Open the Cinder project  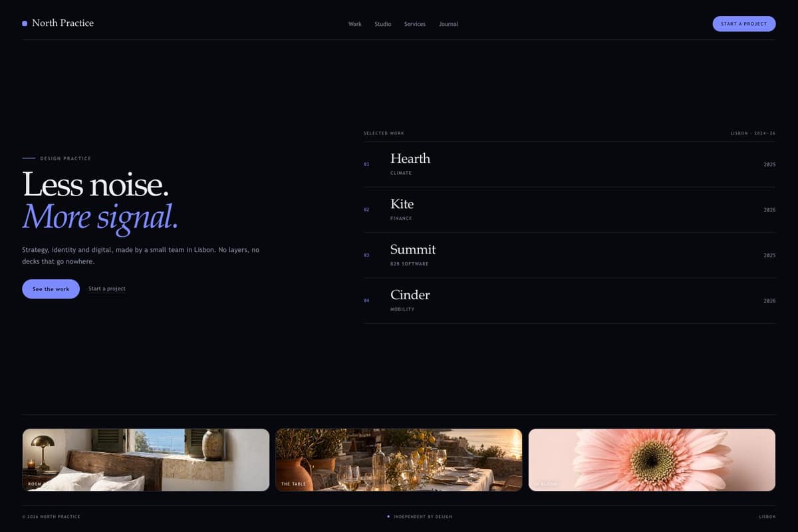[x=569, y=301]
